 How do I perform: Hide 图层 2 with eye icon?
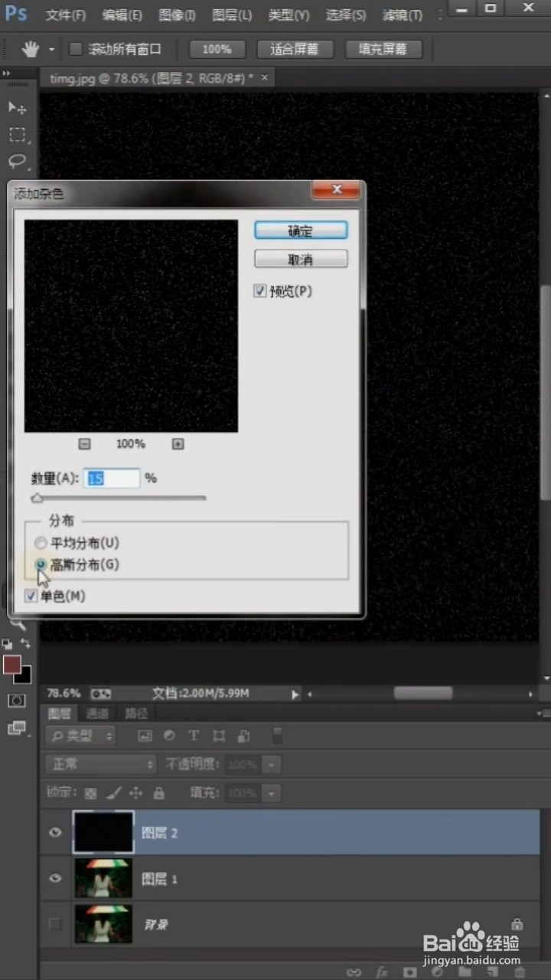click(x=55, y=832)
